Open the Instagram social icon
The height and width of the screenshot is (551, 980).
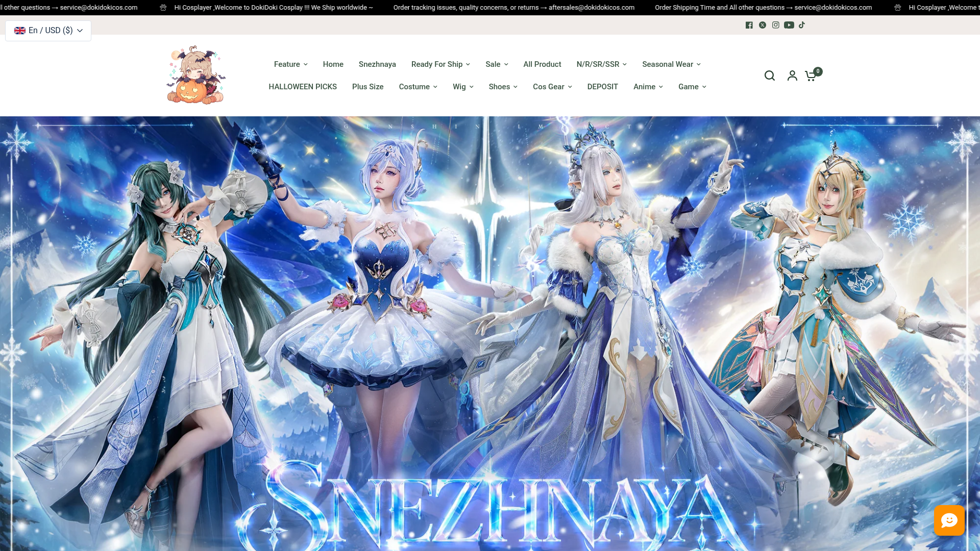point(776,25)
